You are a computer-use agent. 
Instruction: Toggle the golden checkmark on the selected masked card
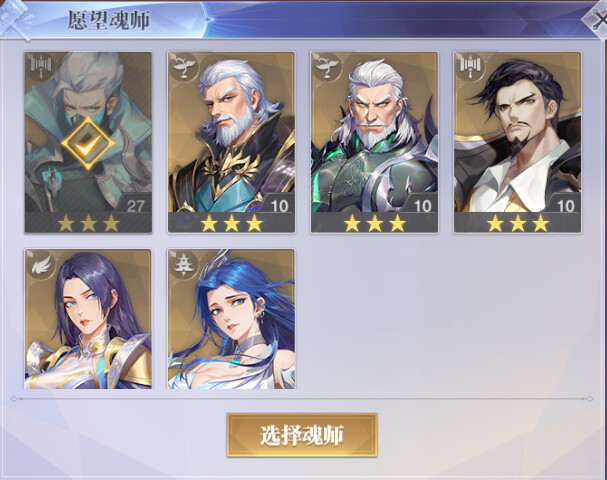tap(88, 144)
